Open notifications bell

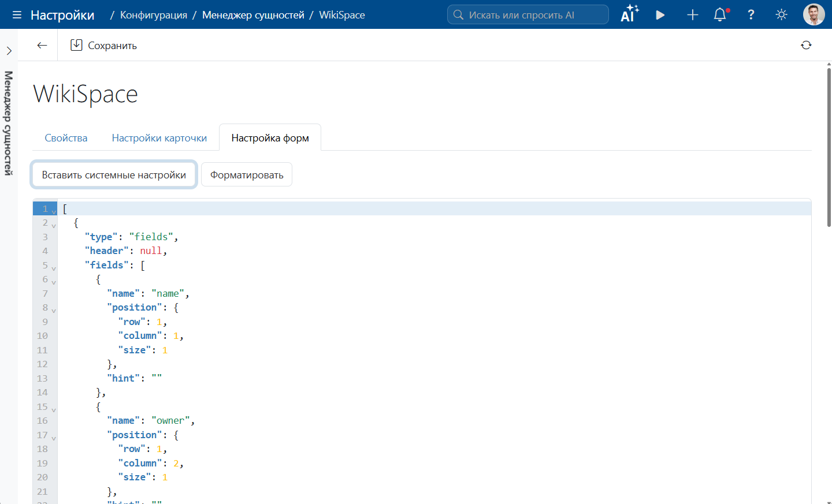click(720, 15)
